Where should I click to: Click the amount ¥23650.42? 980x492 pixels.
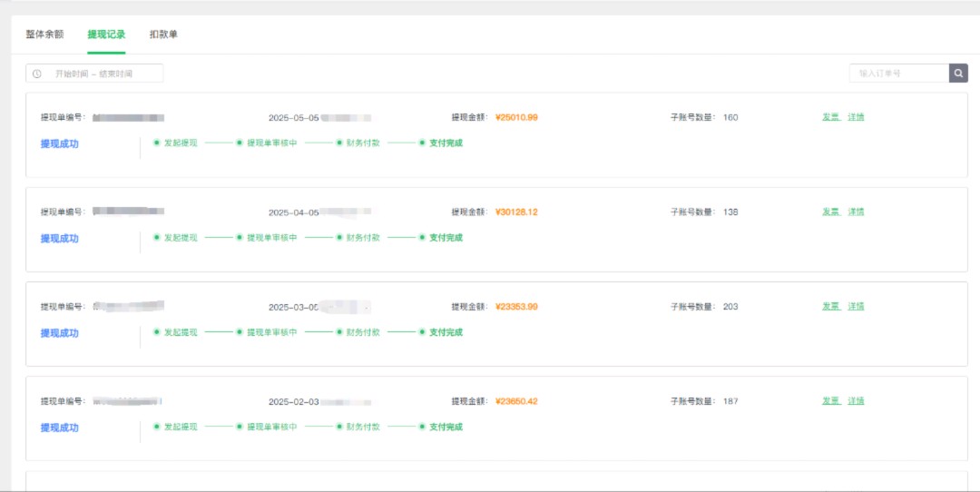click(516, 401)
